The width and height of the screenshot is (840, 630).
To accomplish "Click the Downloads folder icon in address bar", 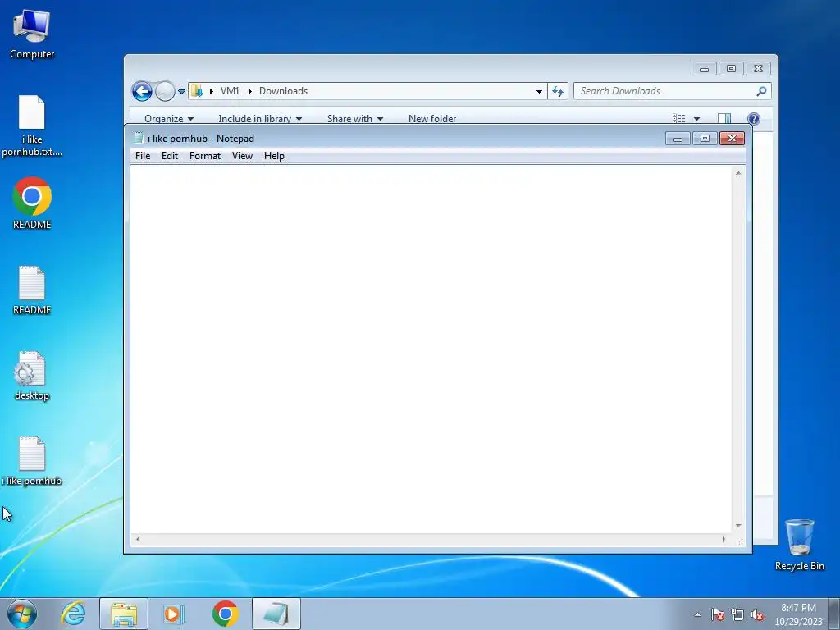I will [197, 91].
